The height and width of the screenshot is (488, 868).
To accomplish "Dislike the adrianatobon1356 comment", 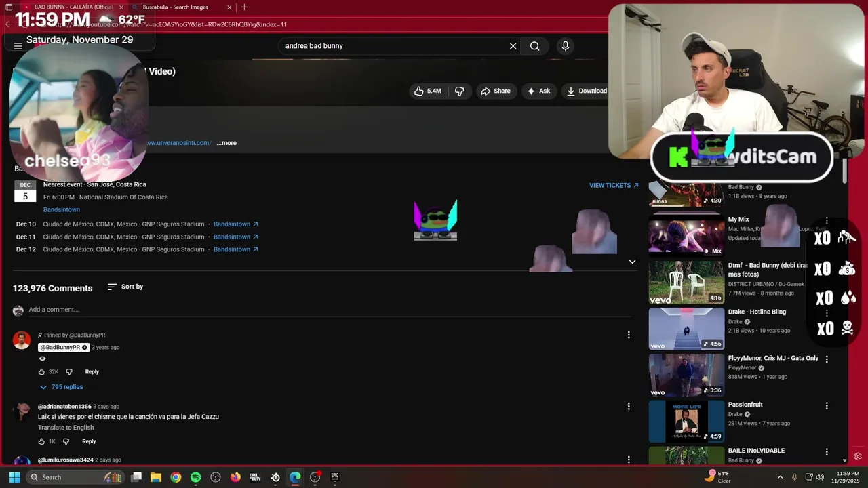I will click(66, 441).
